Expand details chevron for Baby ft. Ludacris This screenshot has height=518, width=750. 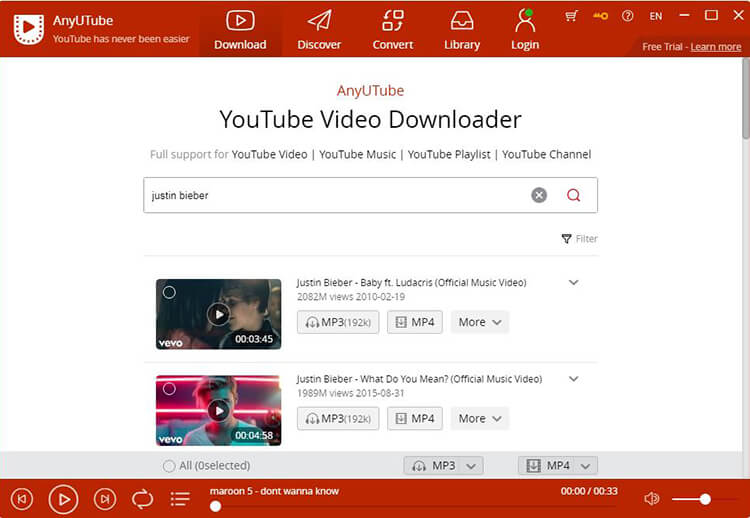[x=574, y=282]
